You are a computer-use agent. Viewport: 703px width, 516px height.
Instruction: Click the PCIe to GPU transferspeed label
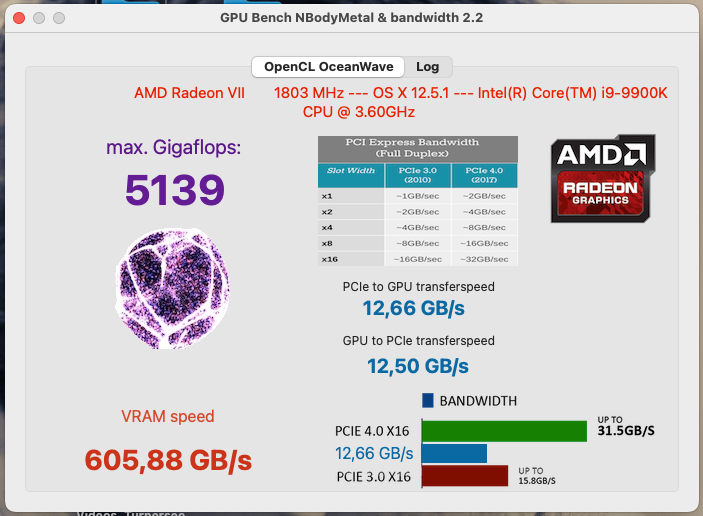tap(418, 287)
